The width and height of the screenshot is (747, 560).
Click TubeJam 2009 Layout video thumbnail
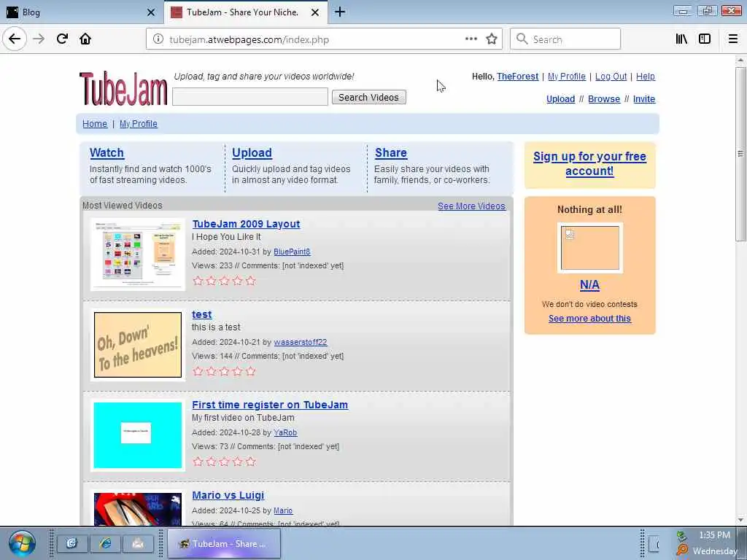coord(138,254)
